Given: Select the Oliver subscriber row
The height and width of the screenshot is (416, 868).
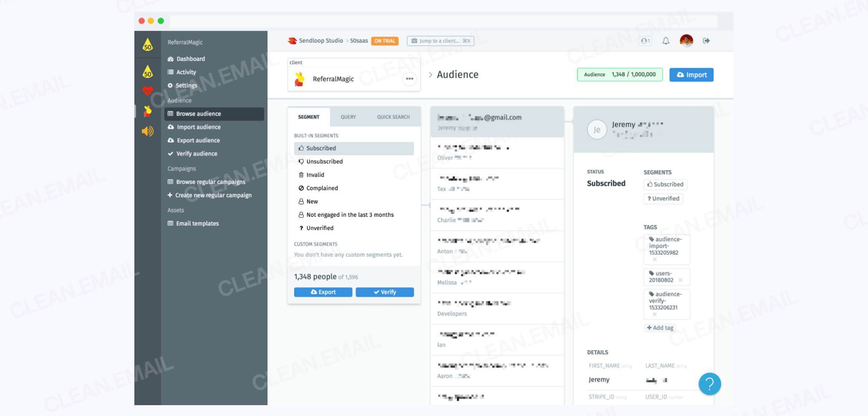Looking at the screenshot, I should pyautogui.click(x=497, y=153).
